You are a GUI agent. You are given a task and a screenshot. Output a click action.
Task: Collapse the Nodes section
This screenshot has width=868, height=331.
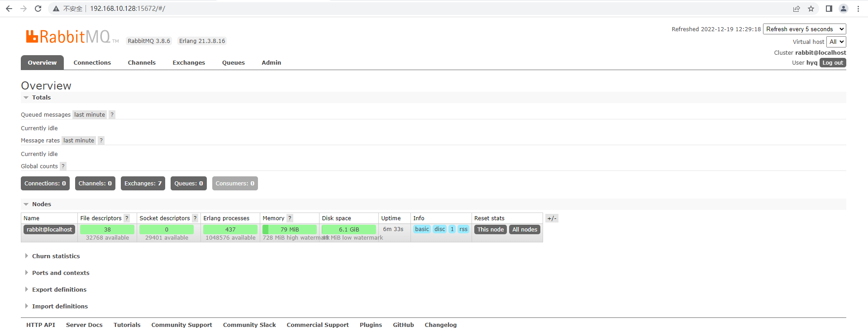pos(41,204)
